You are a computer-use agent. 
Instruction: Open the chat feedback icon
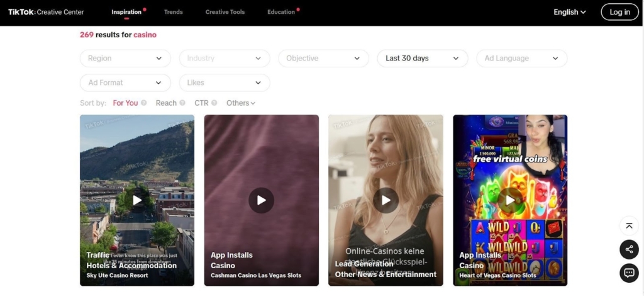coord(629,273)
